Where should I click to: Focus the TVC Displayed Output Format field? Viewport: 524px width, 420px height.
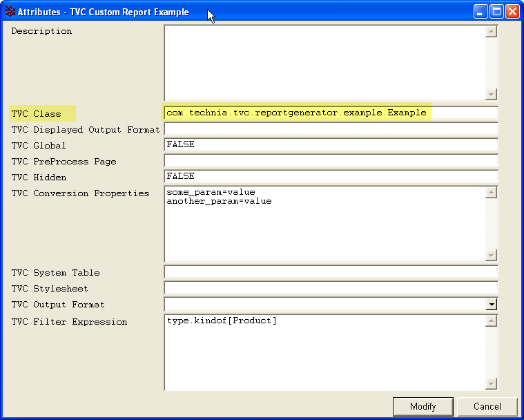point(330,129)
